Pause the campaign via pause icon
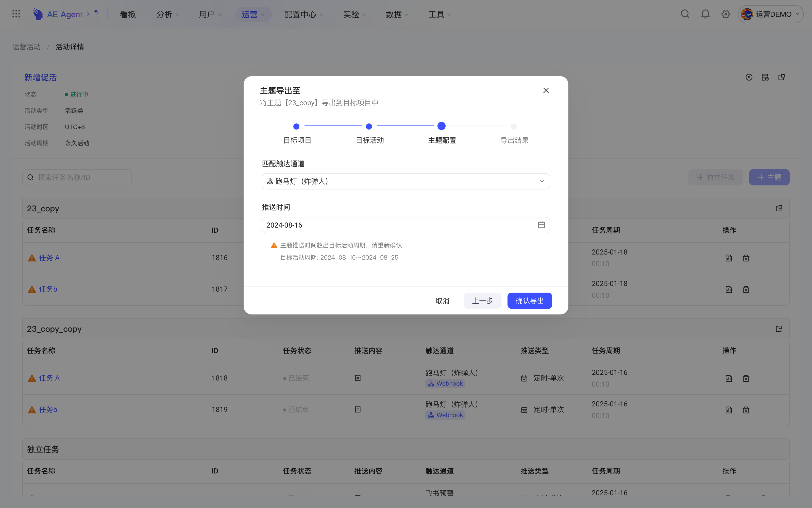 coord(749,77)
